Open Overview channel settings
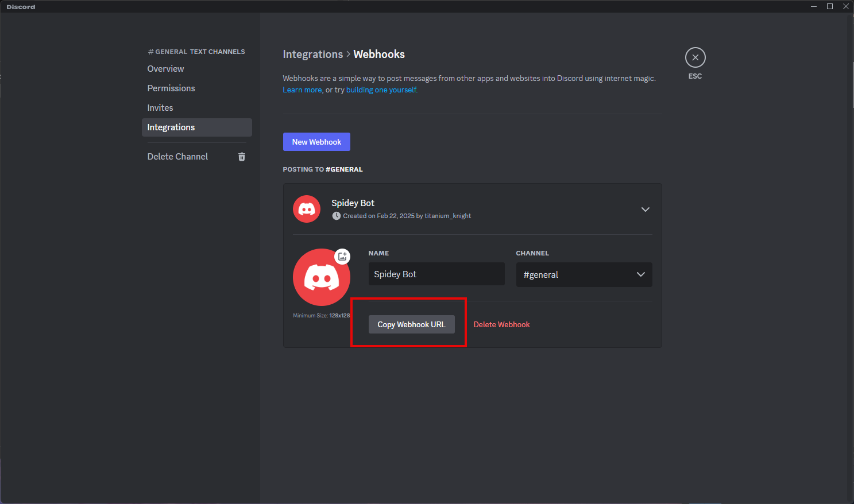854x504 pixels. point(196,69)
